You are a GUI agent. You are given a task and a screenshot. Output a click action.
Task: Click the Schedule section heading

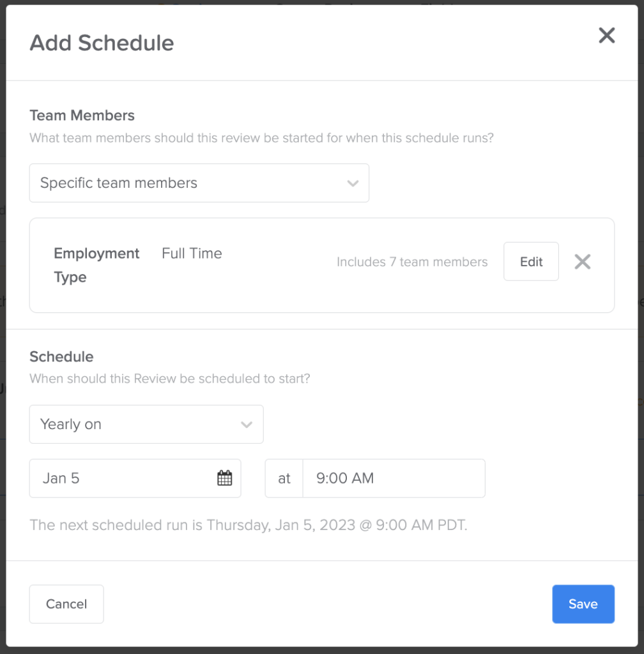[61, 356]
